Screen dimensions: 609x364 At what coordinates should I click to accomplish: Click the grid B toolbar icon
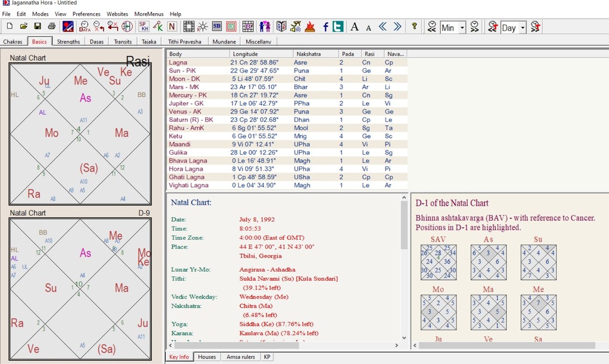point(248,26)
